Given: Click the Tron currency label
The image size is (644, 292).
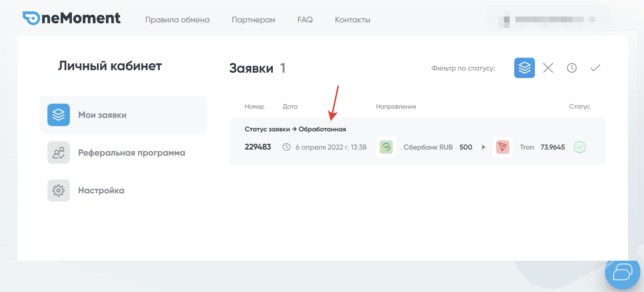Looking at the screenshot, I should coord(527,147).
